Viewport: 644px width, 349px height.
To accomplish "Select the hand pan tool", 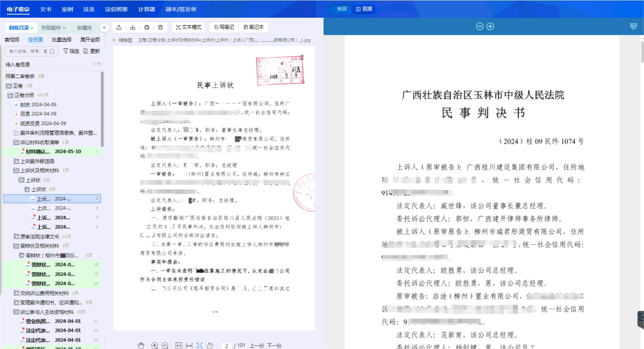I will pyautogui.click(x=141, y=345).
